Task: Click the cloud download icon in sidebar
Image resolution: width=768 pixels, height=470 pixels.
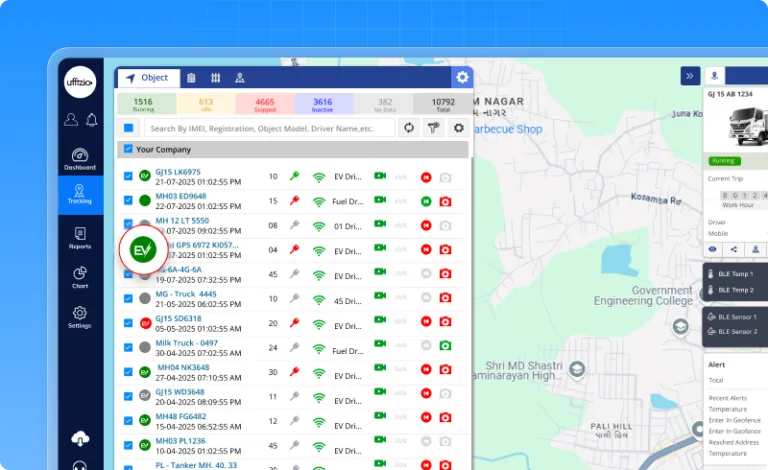Action: click(80, 438)
